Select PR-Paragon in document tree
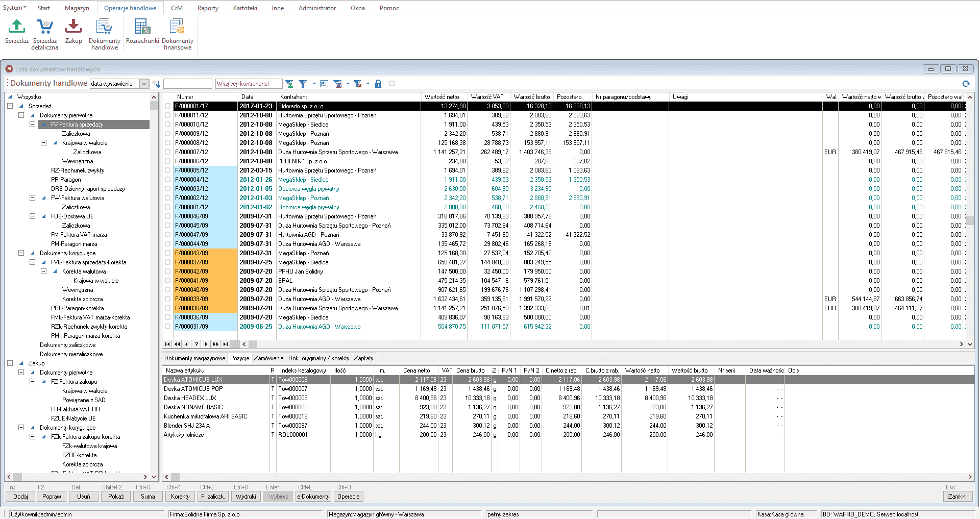980x519 pixels. 66,180
